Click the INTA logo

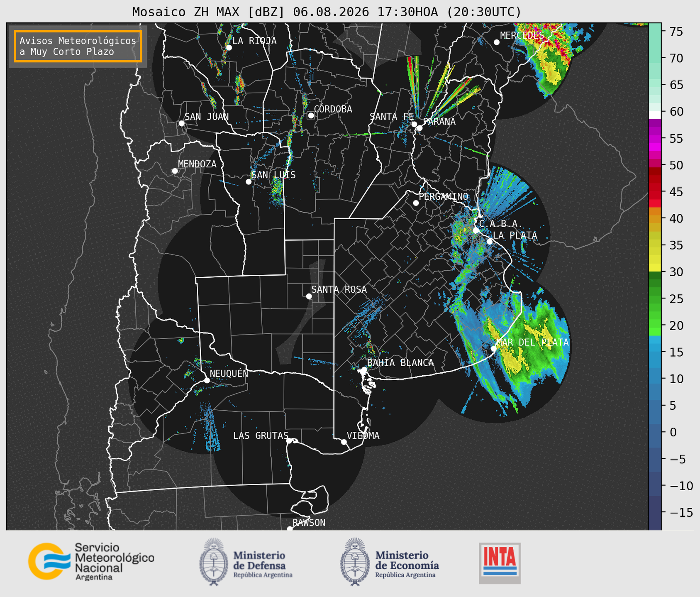tap(500, 563)
